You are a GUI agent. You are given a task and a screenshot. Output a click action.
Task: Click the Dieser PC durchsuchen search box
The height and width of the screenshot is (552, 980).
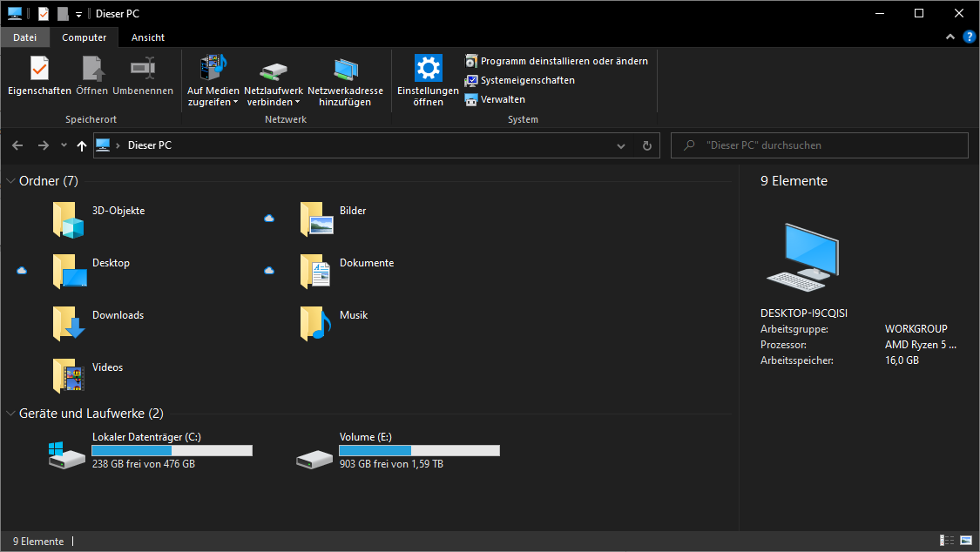pyautogui.click(x=820, y=145)
